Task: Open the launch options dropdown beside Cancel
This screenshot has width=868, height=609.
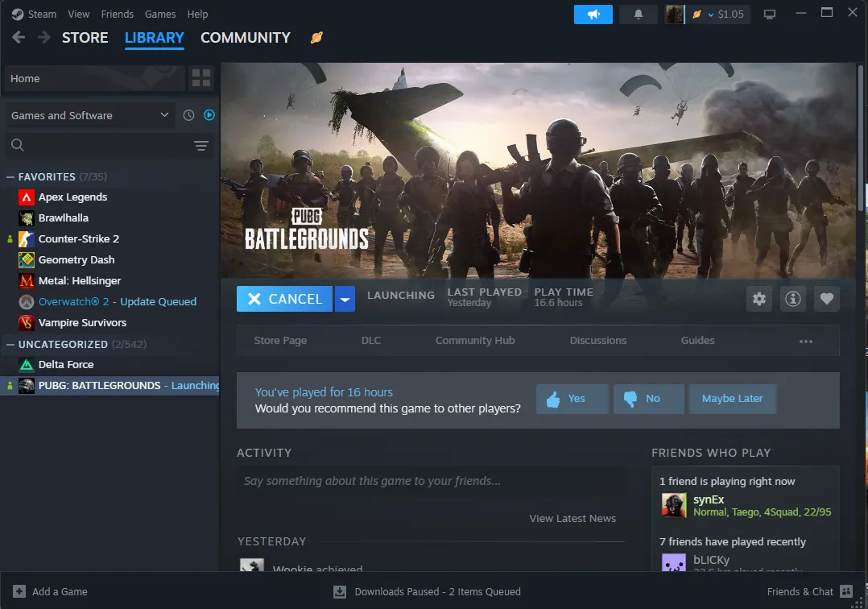Action: click(x=345, y=299)
